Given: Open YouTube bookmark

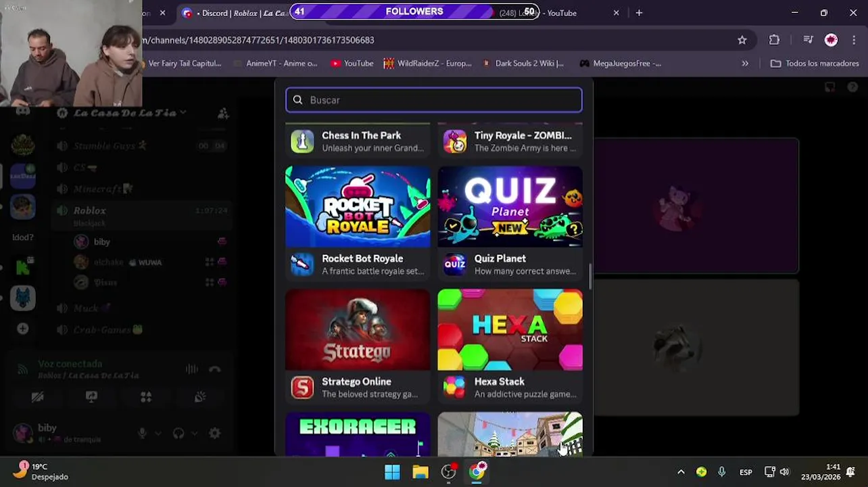Looking at the screenshot, I should pyautogui.click(x=352, y=64).
